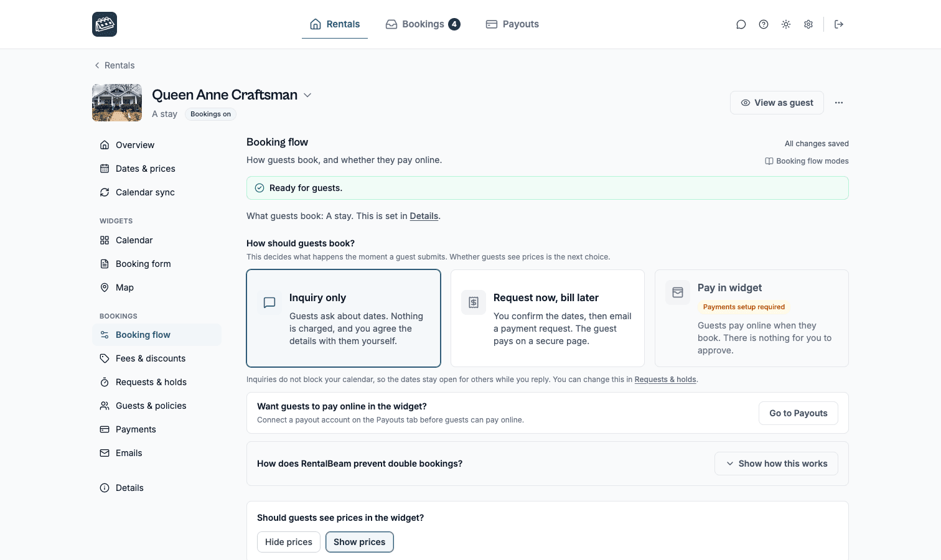The image size is (941, 560).
Task: Choose Show prices
Action: click(x=360, y=542)
